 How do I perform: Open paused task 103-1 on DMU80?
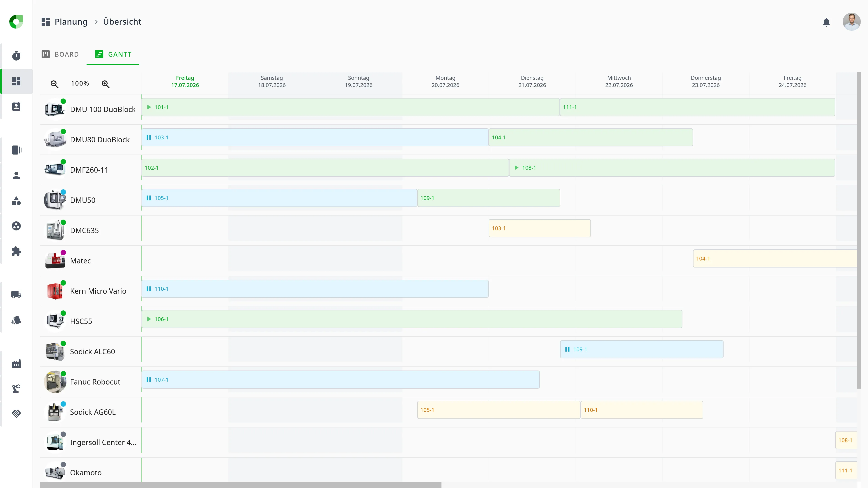pyautogui.click(x=315, y=137)
